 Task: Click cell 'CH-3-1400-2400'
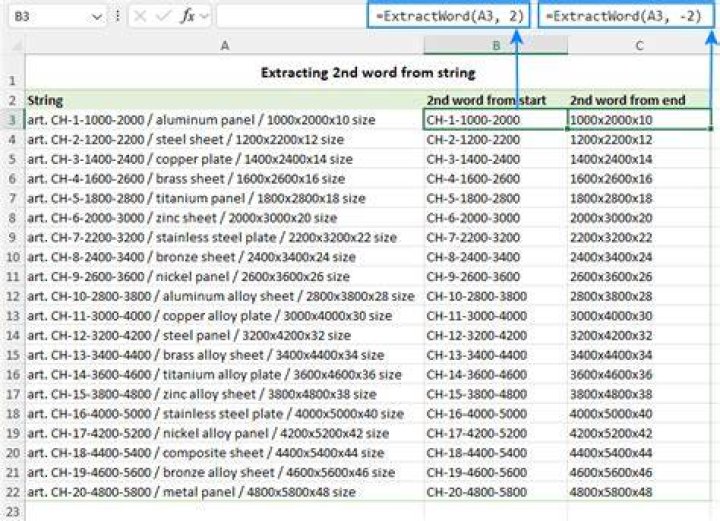[495, 159]
